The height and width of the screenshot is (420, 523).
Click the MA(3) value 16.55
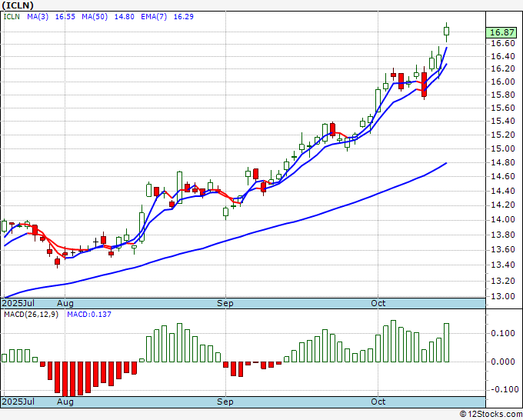coord(65,17)
